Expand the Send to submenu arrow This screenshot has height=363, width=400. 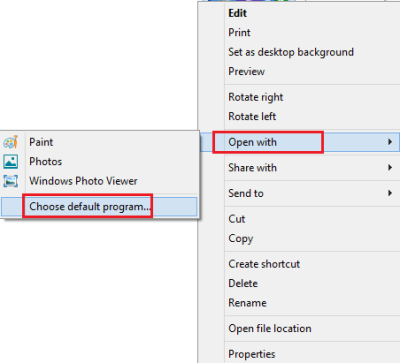coord(390,193)
